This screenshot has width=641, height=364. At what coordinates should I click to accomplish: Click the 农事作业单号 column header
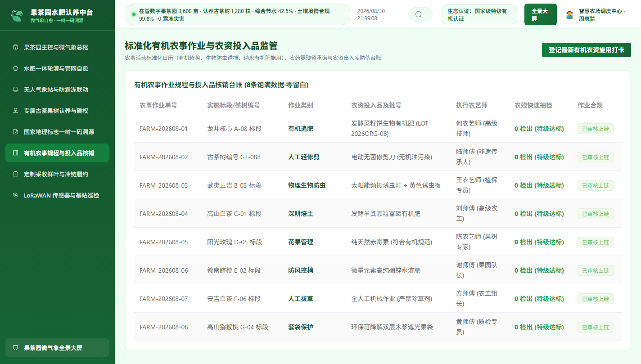pos(158,105)
